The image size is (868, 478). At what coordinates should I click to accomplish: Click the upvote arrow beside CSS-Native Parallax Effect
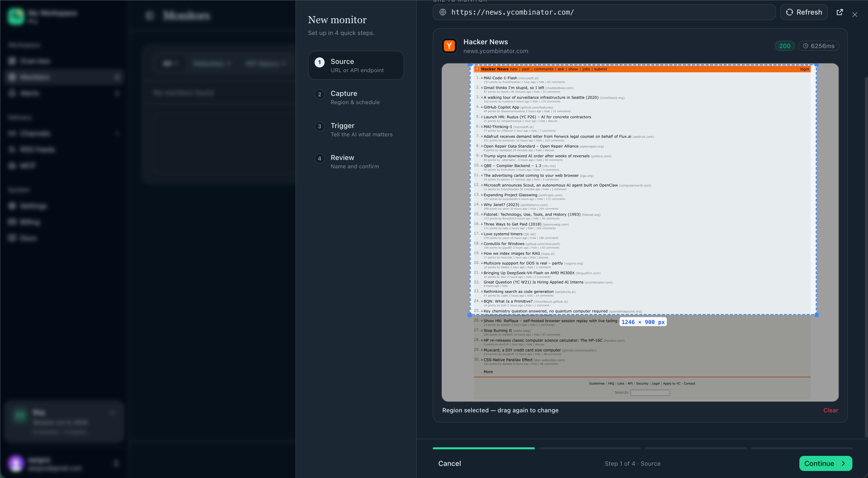(x=482, y=360)
